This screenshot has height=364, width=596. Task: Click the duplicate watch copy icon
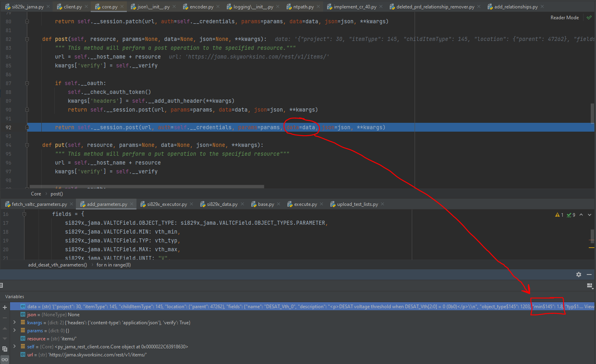pyautogui.click(x=5, y=349)
